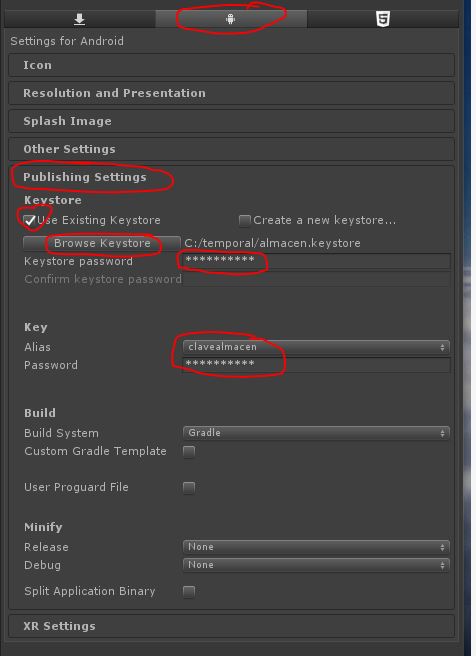Select the standalone download platform tab

tap(79, 19)
